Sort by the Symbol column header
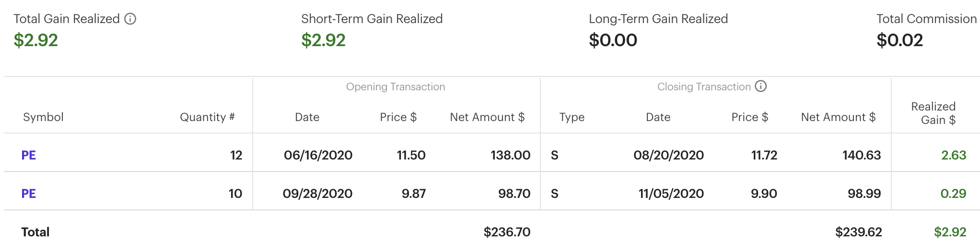Screen dimensions: 980x245 coord(43,117)
